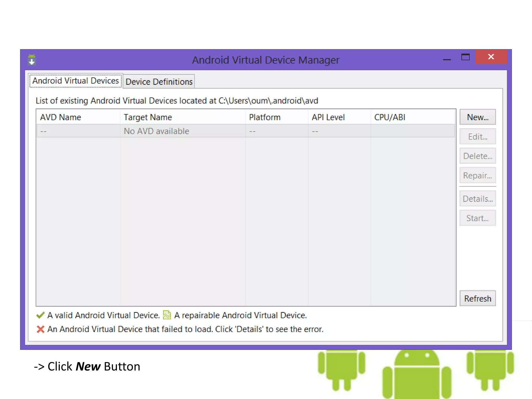This screenshot has width=532, height=399.
Task: Click the Start... button
Action: pos(477,218)
